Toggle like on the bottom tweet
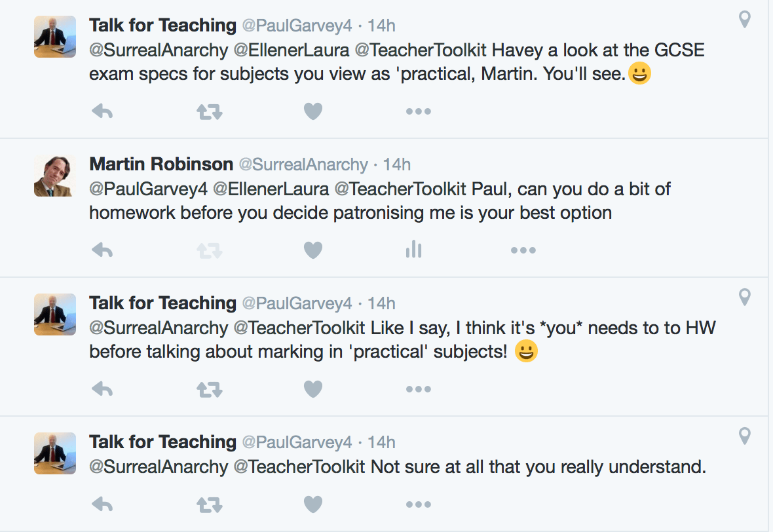This screenshot has width=773, height=532. [x=313, y=504]
